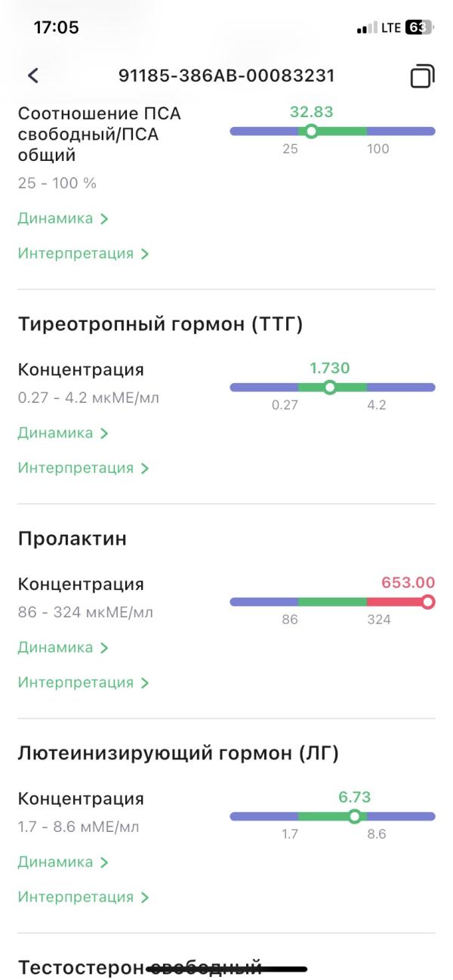Tap the ЛГ 6.73 slider marker
This screenshot has width=453, height=980.
[354, 816]
